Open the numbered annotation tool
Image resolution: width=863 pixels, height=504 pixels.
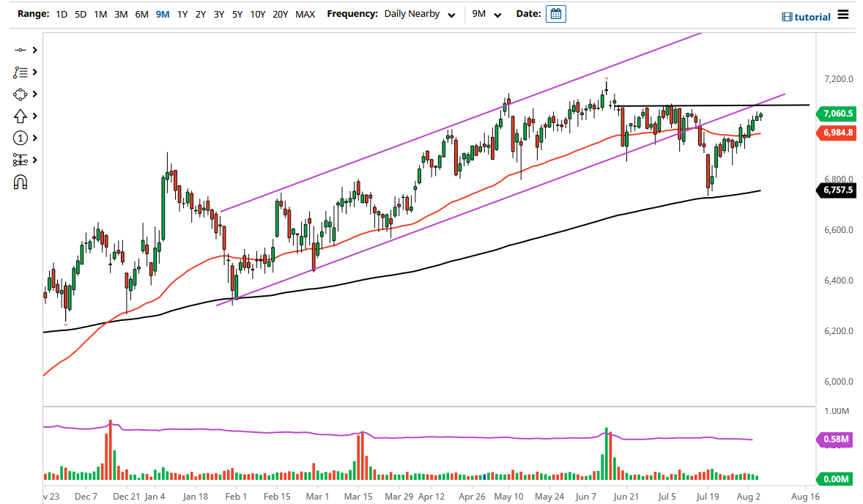[x=20, y=138]
